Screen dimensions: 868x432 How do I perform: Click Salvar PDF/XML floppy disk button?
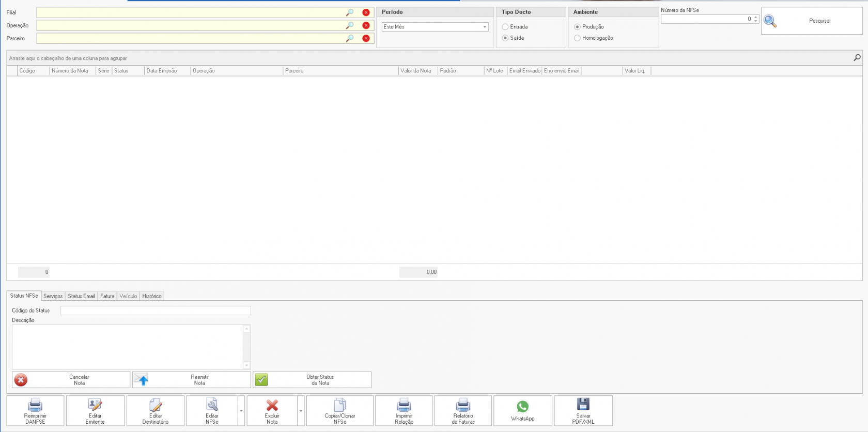point(583,411)
